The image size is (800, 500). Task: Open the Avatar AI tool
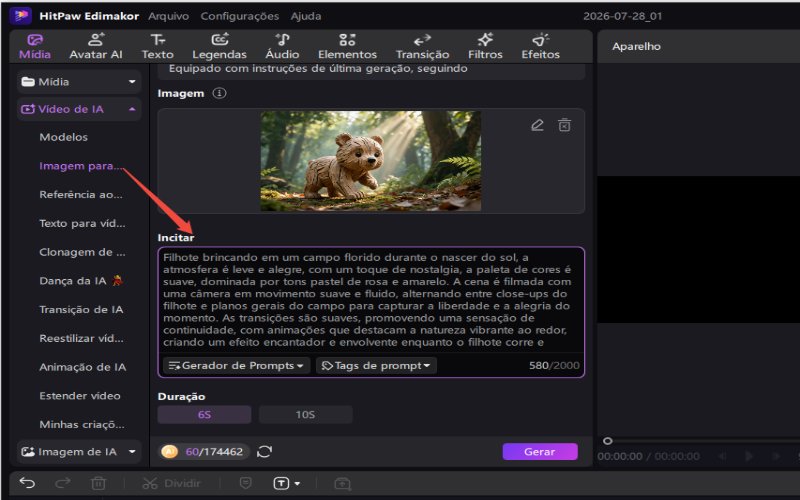point(96,46)
